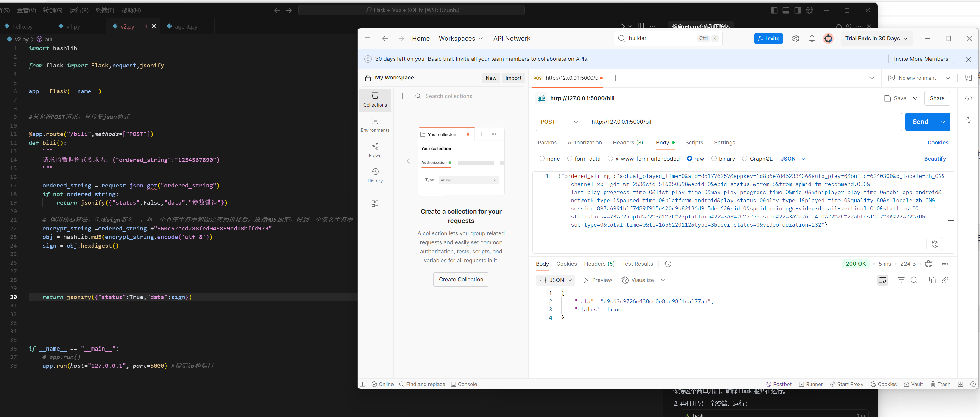Open the Environments sidebar panel

coord(375,125)
